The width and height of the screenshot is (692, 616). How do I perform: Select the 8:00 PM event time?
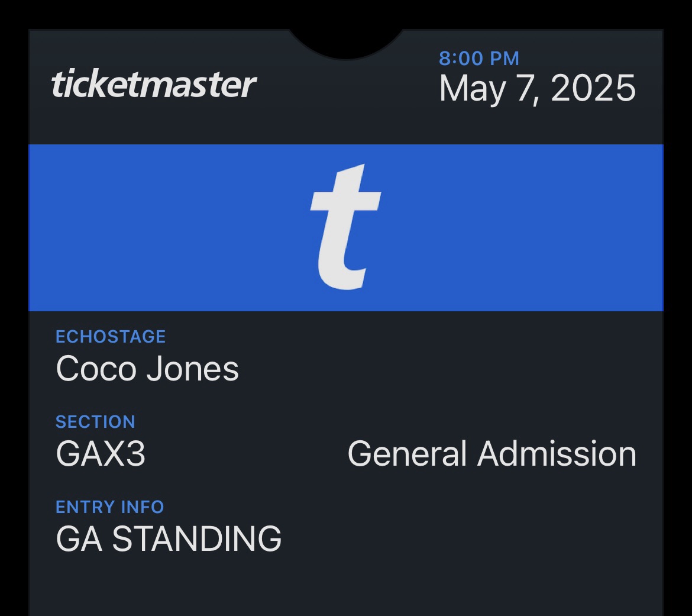479,59
